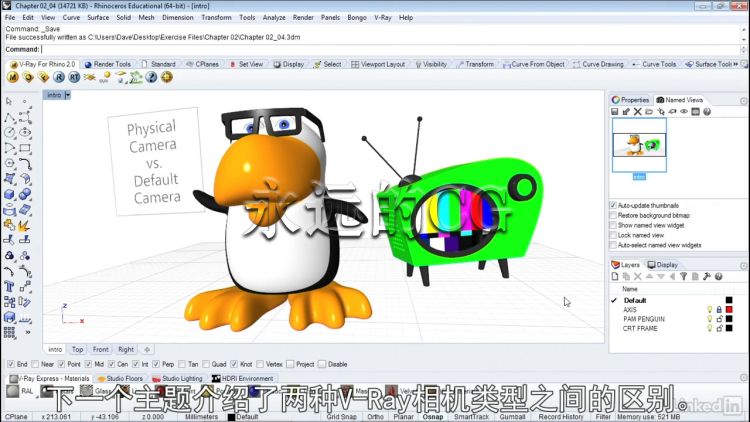
Task: Toggle End osnap checkbox
Action: pos(11,364)
